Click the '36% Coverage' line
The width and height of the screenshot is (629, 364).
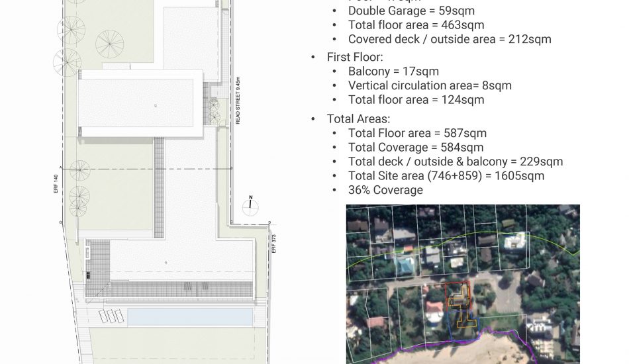(385, 190)
